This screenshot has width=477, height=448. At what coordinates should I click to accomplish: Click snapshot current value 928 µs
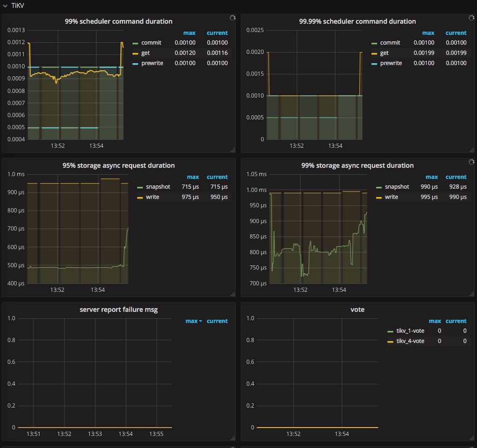tap(458, 187)
